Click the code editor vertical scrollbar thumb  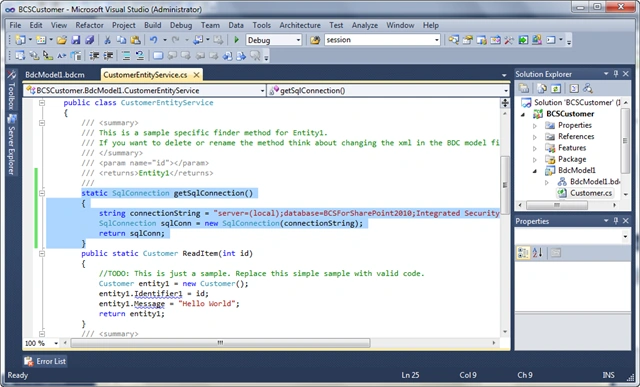tap(505, 185)
